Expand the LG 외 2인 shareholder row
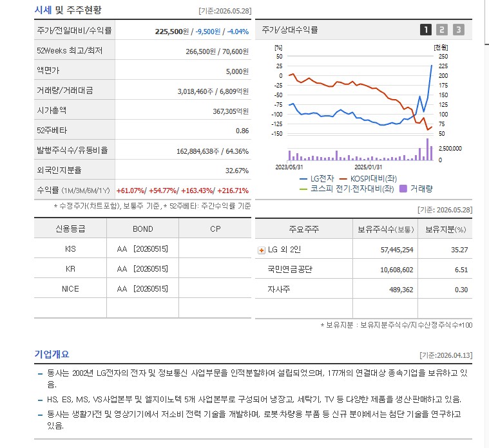 coord(262,250)
